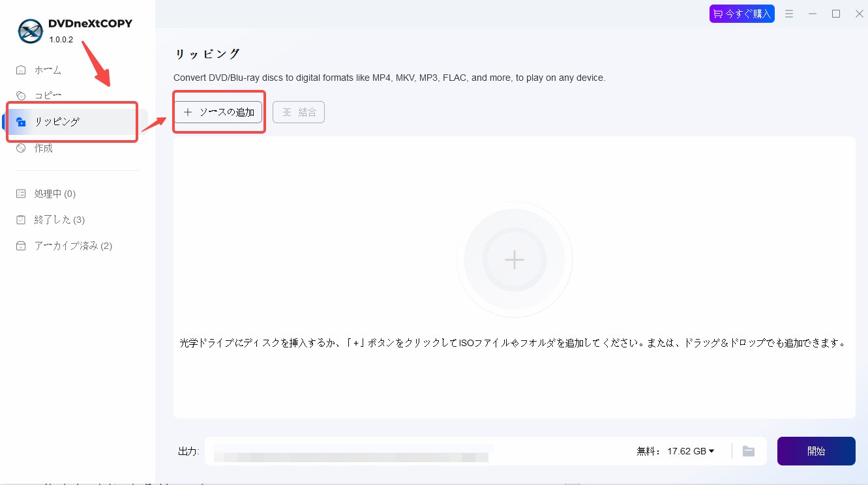Click the 今すぐ購入 purchase button

(742, 14)
